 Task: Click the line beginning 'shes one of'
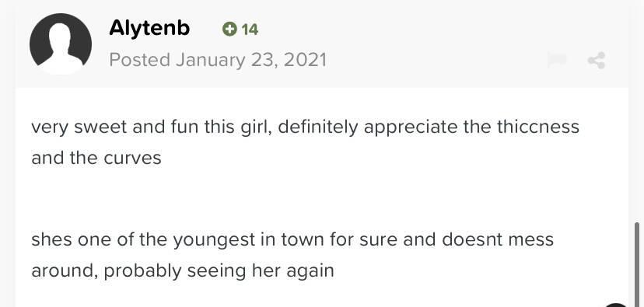(x=292, y=239)
